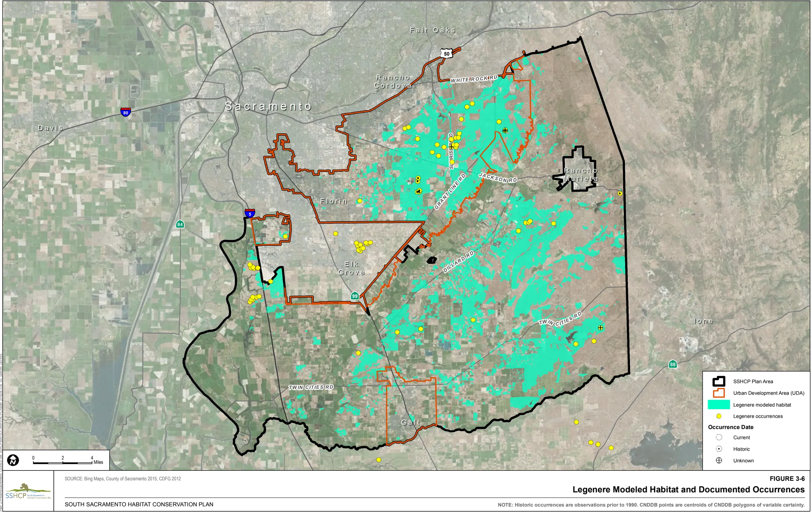Click the WHITE ROCK RD road label

click(x=474, y=79)
